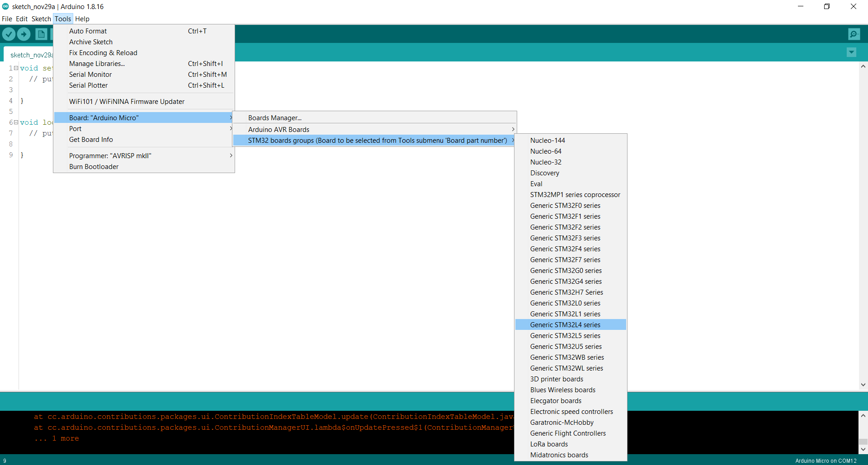This screenshot has height=465, width=868.
Task: Expand the Port submenu
Action: pos(144,129)
